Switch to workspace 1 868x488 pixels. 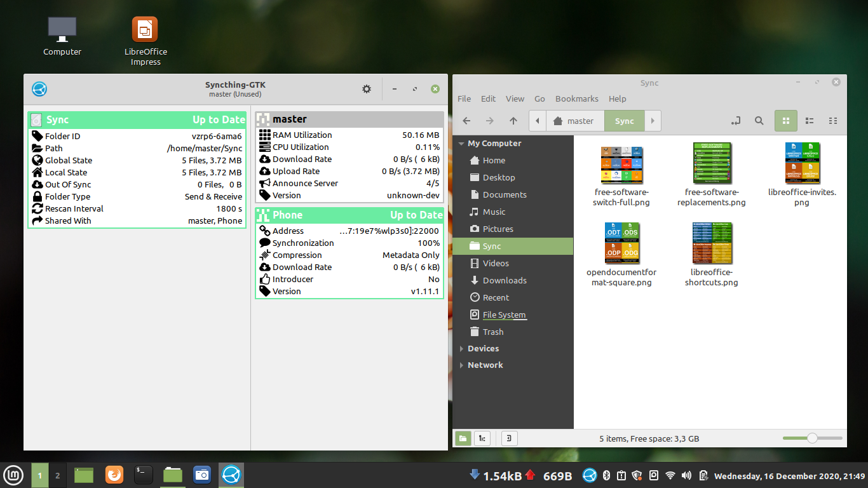[39, 475]
